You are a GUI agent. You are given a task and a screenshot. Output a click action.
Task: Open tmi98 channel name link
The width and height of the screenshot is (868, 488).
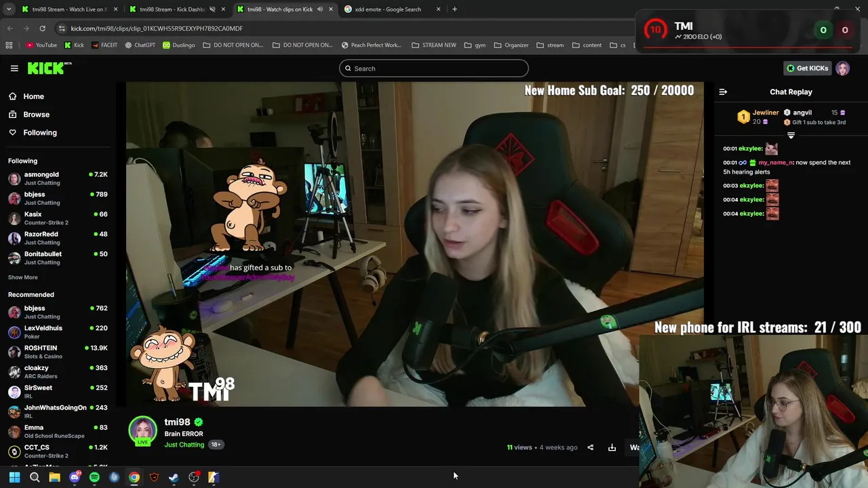point(177,422)
